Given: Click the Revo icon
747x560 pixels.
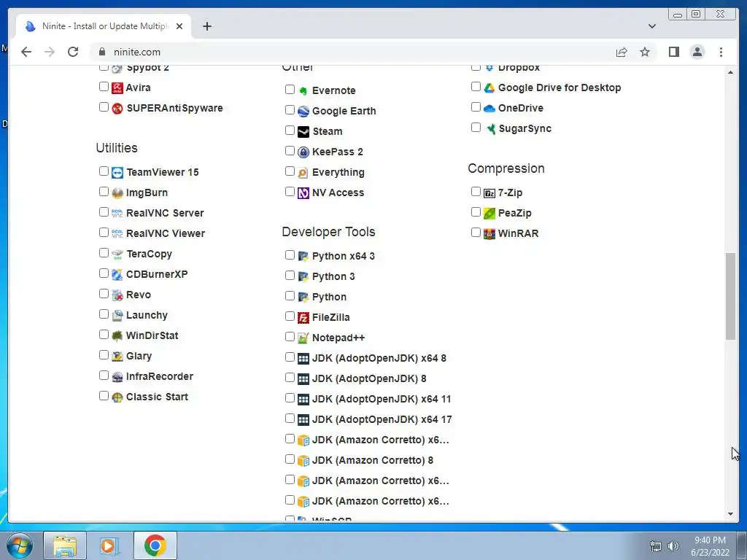Looking at the screenshot, I should 117,295.
